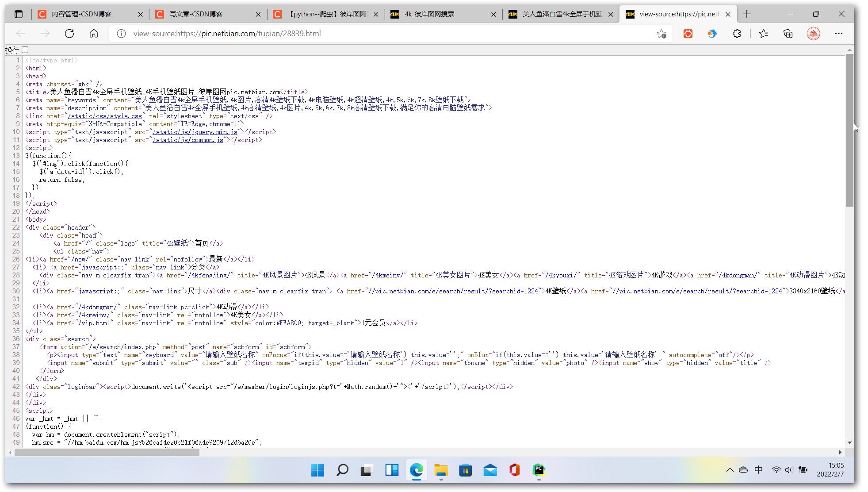Switch to 4k_彼岸图网搜索 tab

pyautogui.click(x=443, y=14)
